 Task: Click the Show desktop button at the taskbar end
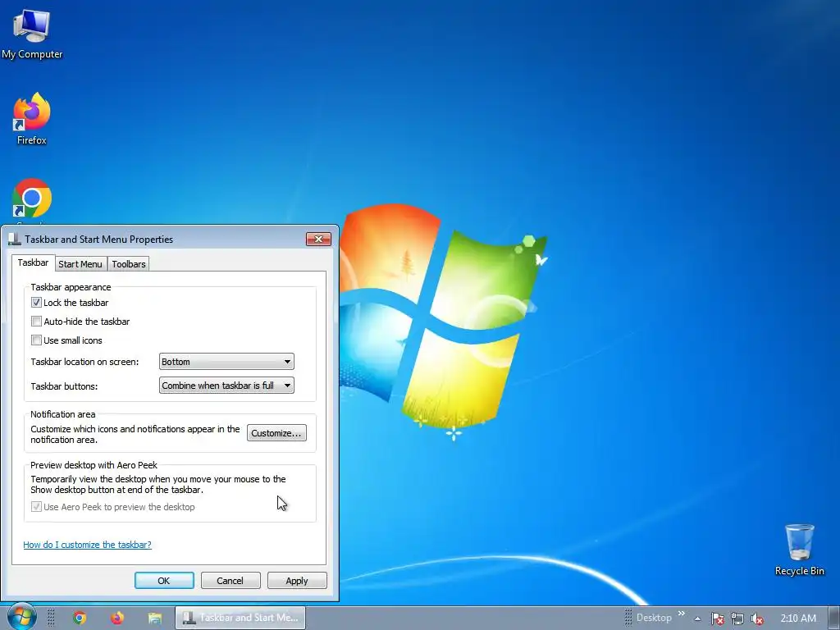[x=834, y=618]
